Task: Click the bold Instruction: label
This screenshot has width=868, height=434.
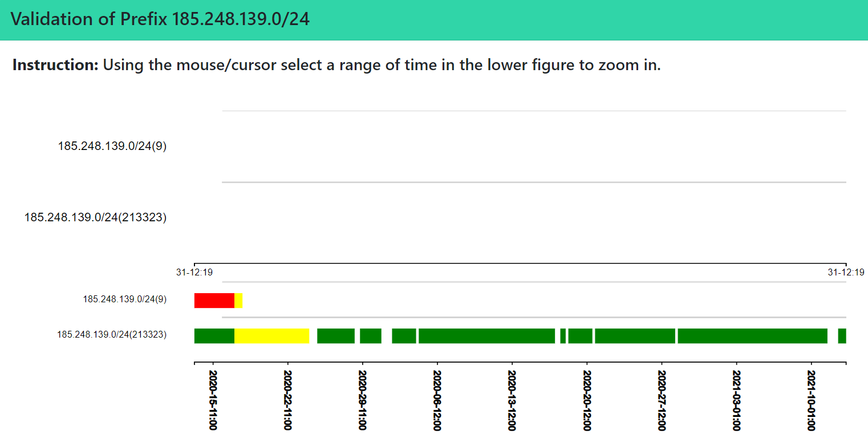Action: (56, 65)
